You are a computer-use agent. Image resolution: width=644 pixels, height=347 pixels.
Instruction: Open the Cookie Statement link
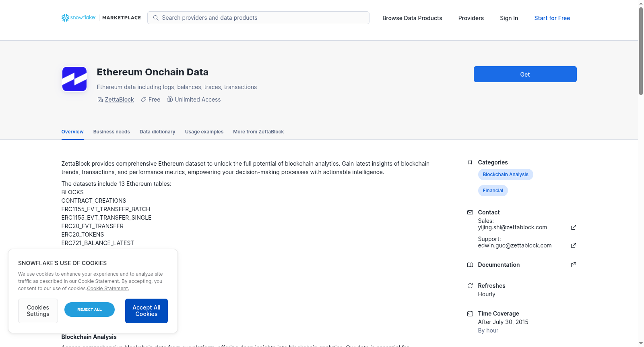tap(108, 289)
